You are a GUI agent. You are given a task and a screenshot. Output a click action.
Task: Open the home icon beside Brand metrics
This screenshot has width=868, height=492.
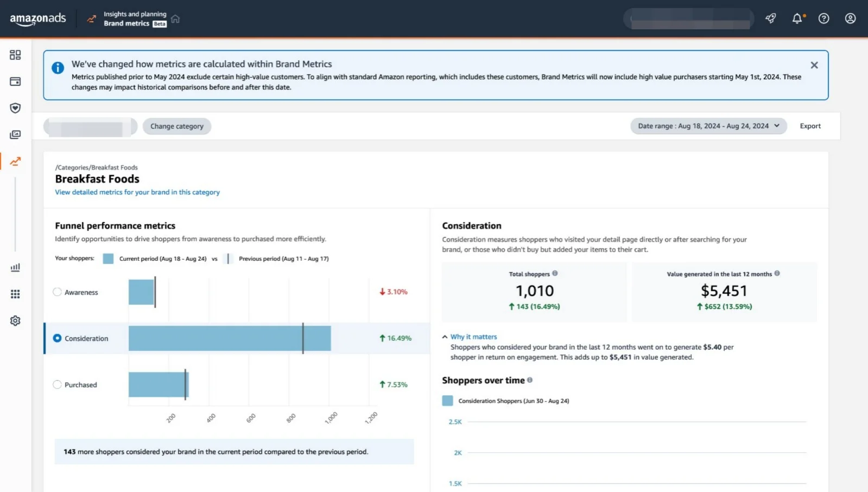(x=175, y=19)
